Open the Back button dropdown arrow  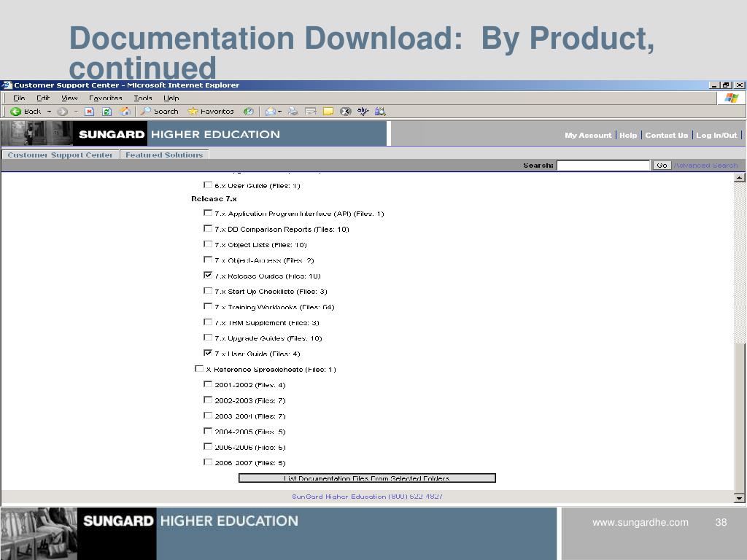(x=49, y=112)
